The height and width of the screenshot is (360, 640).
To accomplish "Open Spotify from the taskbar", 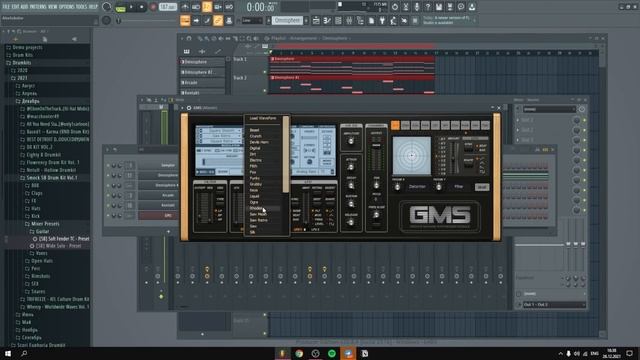I will coord(332,353).
